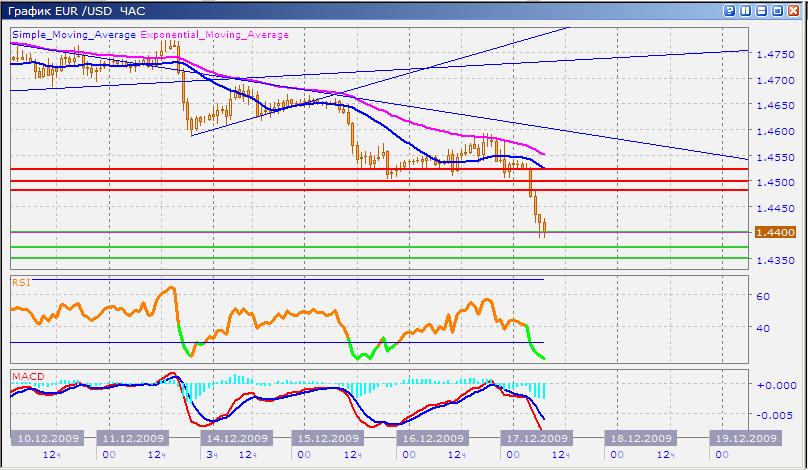The width and height of the screenshot is (808, 470).
Task: Minimize the EUR/USD chart window
Action: tap(762, 10)
